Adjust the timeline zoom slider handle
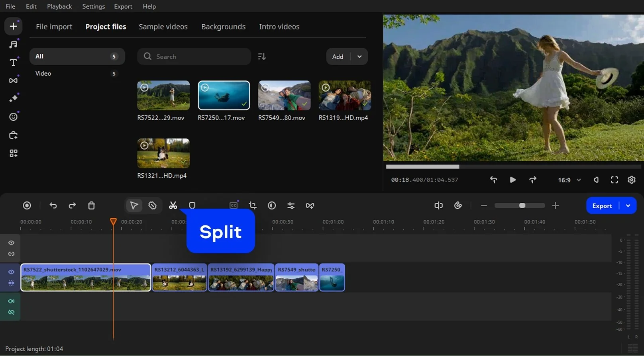The height and width of the screenshot is (356, 644). (x=522, y=205)
